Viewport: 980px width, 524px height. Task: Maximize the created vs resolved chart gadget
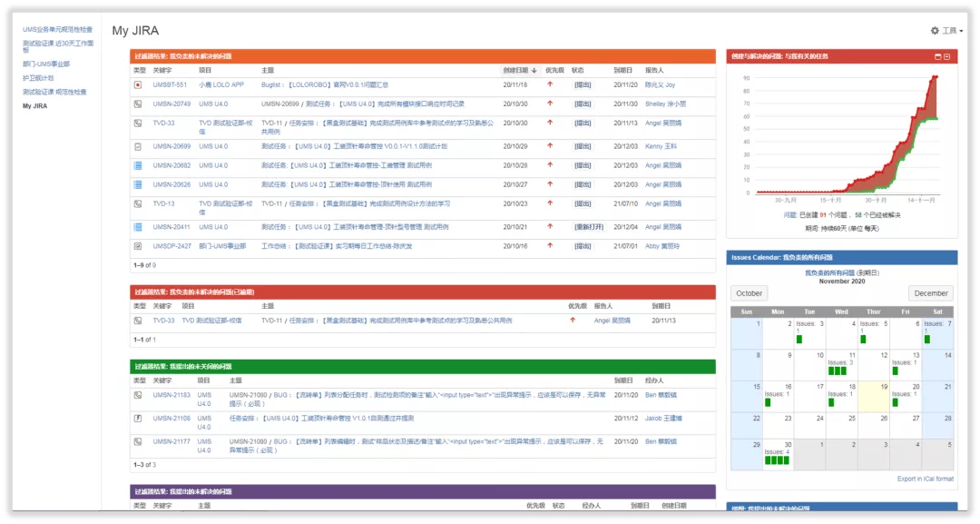tap(937, 56)
